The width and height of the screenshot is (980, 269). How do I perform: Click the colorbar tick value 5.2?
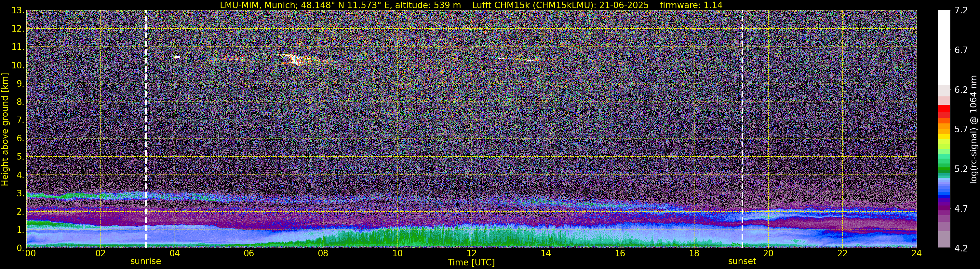click(x=961, y=169)
